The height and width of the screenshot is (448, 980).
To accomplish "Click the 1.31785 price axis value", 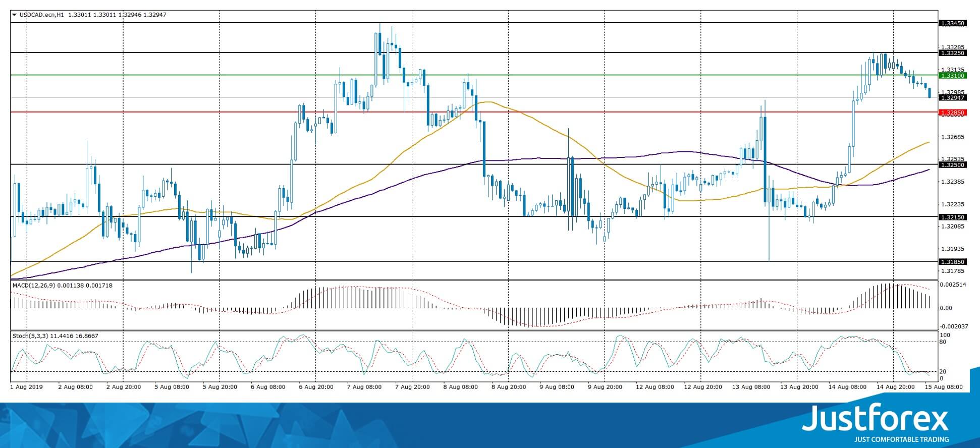I will click(953, 271).
